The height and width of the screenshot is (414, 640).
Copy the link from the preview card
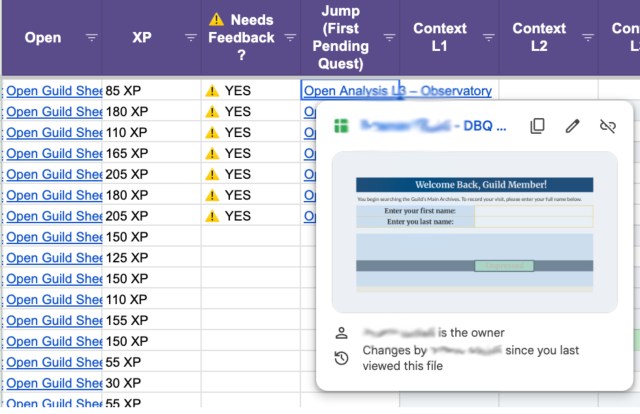click(538, 126)
